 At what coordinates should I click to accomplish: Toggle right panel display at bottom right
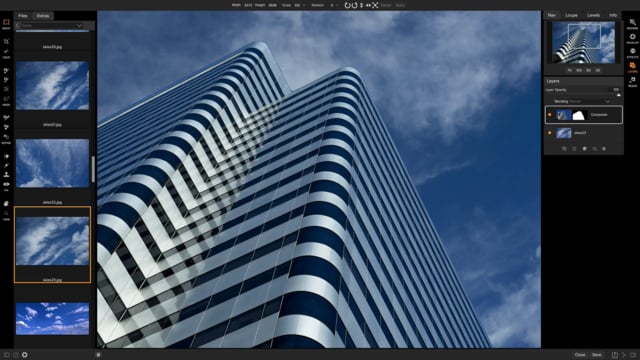click(x=633, y=355)
